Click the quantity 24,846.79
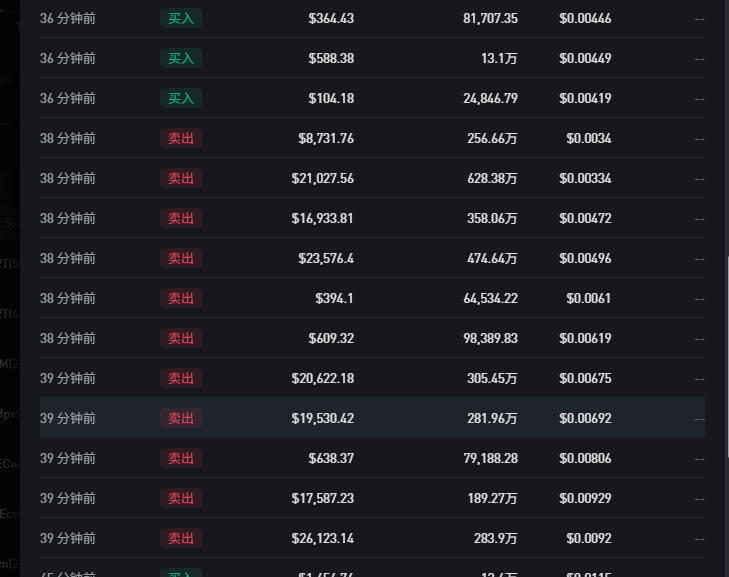The height and width of the screenshot is (577, 729). [490, 98]
